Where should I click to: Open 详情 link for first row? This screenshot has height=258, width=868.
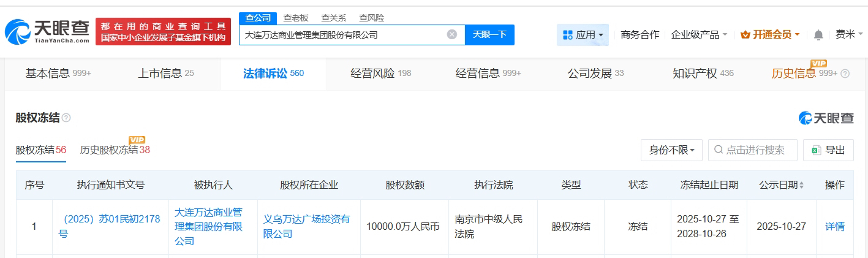pyautogui.click(x=834, y=226)
